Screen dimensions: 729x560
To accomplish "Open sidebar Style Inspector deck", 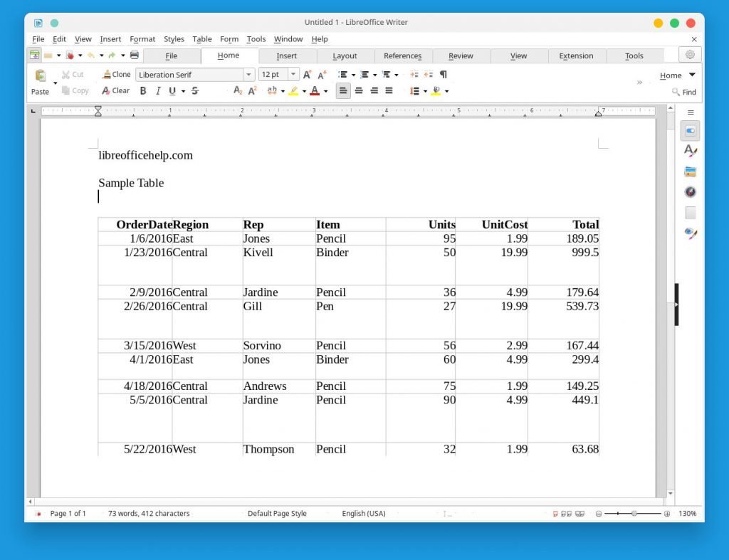I will click(x=691, y=233).
